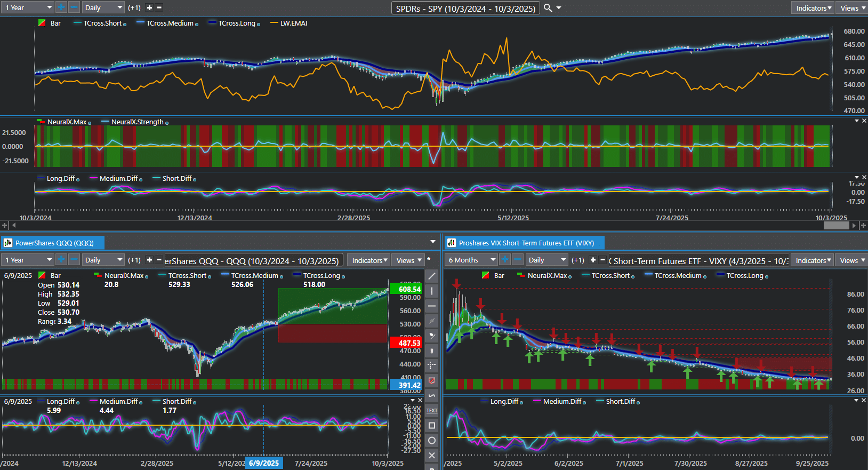Click the SPY chart horizontal scrollbar thumb
Image resolution: width=868 pixels, height=470 pixels.
pos(836,226)
